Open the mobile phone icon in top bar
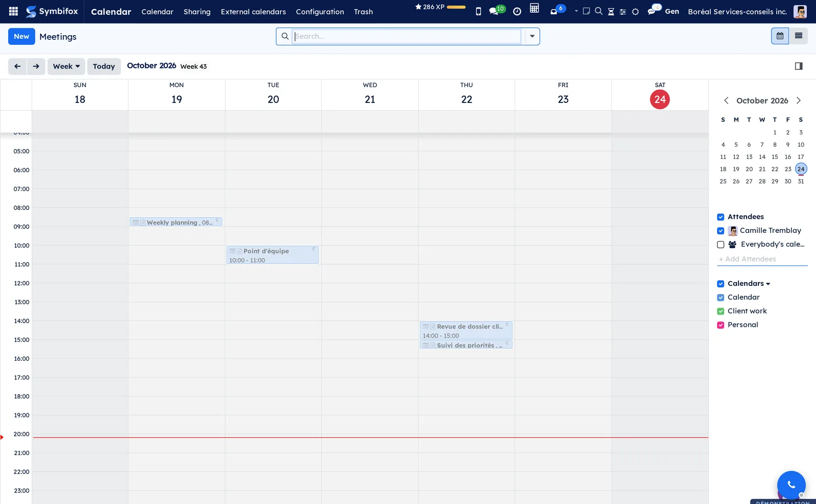 click(478, 11)
